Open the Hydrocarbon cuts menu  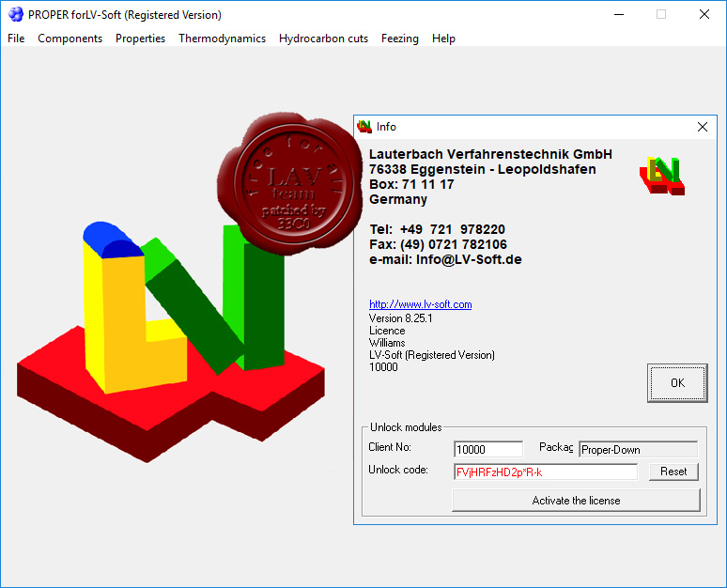(x=324, y=39)
